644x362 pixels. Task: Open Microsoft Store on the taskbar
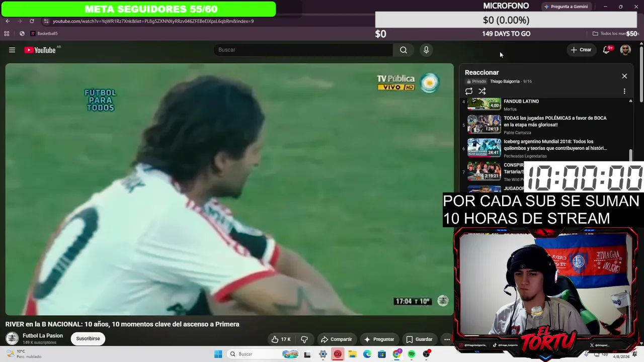click(382, 354)
